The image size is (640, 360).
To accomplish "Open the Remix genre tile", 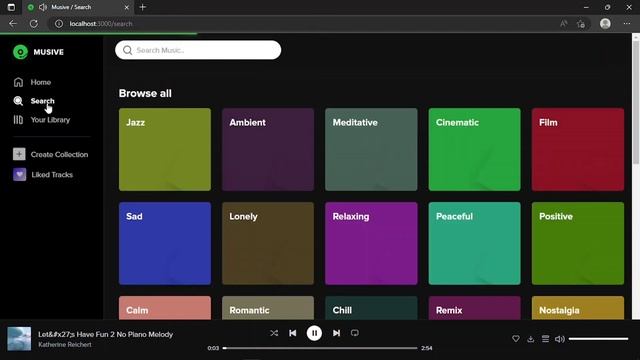I will (x=475, y=308).
